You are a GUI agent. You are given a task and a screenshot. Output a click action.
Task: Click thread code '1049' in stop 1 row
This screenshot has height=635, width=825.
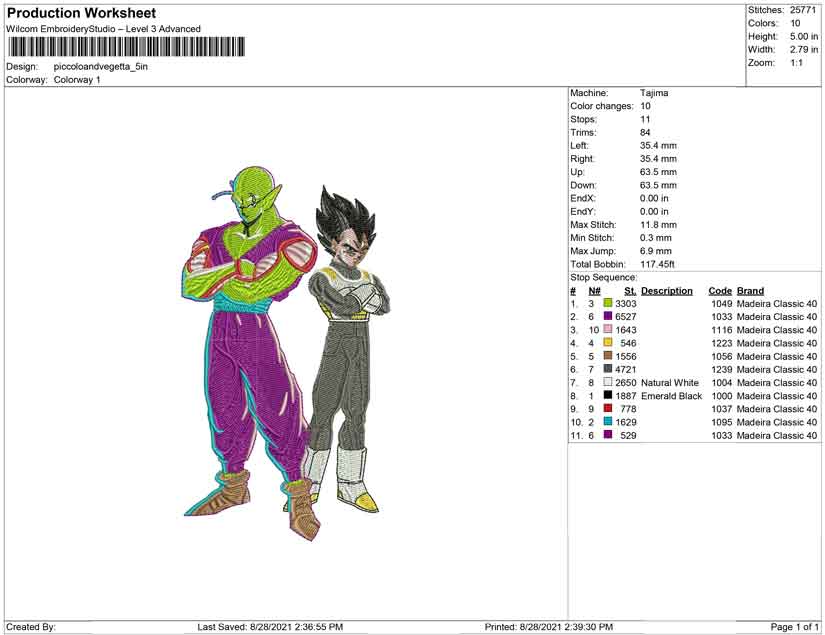point(721,304)
